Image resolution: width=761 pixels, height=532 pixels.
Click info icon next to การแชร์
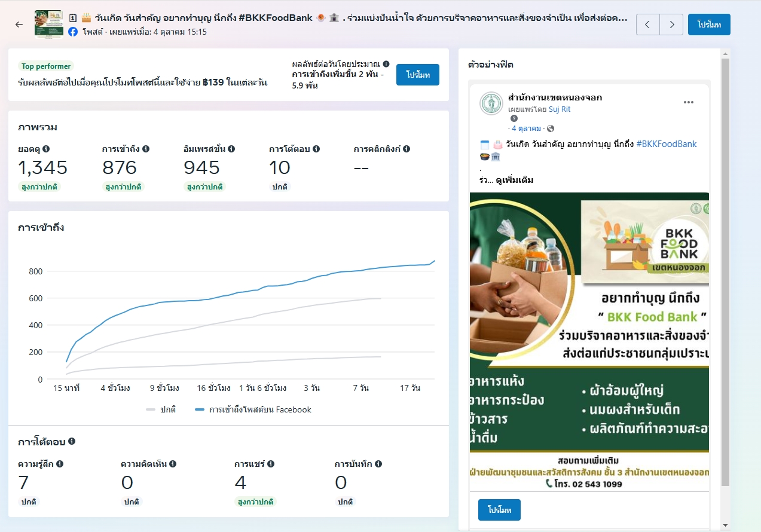coord(271,464)
